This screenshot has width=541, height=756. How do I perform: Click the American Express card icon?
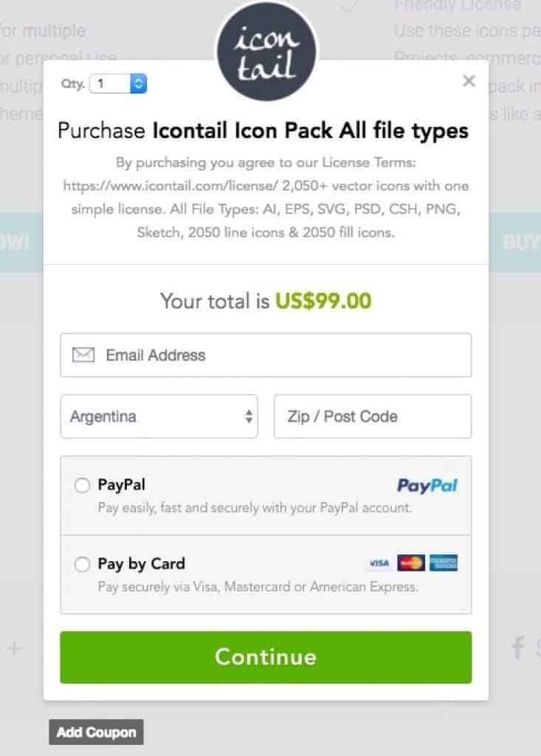(444, 563)
